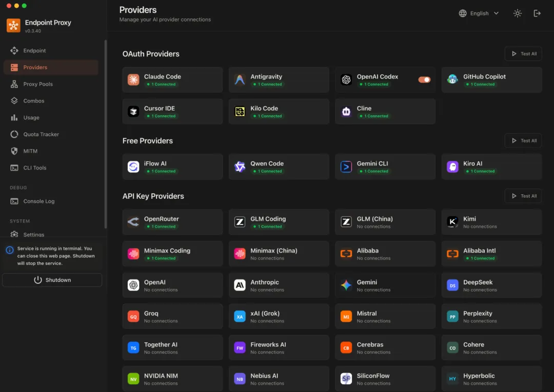
Task: Click the Providers page heading
Action: (x=138, y=10)
